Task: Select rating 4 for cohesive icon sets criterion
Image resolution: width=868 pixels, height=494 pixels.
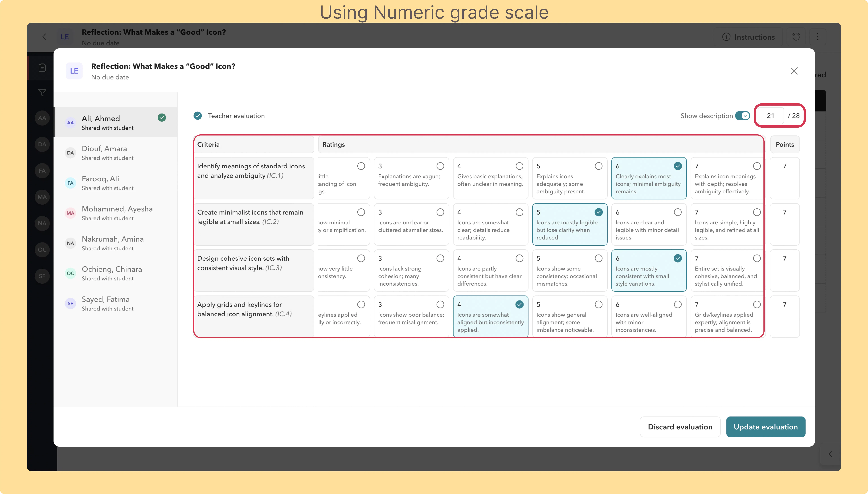Action: click(x=520, y=259)
